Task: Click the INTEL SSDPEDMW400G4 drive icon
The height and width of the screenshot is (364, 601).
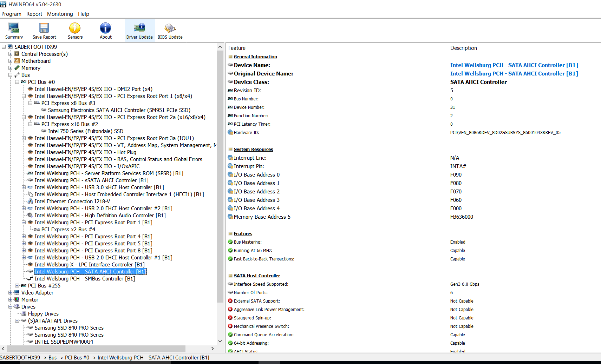Action: tap(30, 342)
